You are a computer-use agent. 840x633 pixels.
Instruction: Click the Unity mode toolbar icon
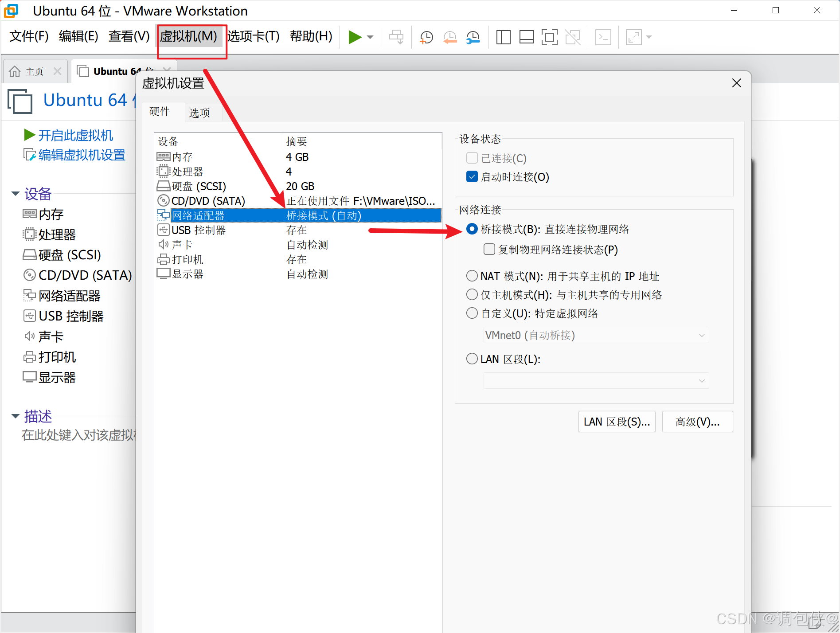point(573,37)
